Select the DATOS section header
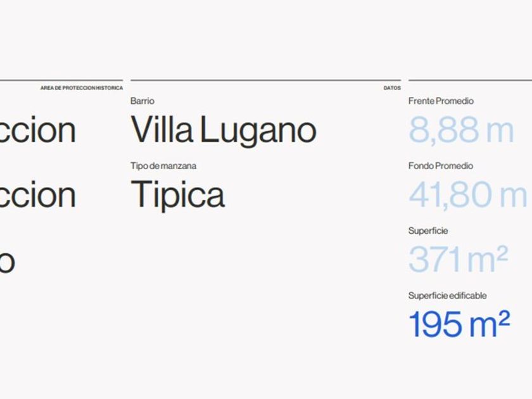The height and width of the screenshot is (399, 532). 392,88
